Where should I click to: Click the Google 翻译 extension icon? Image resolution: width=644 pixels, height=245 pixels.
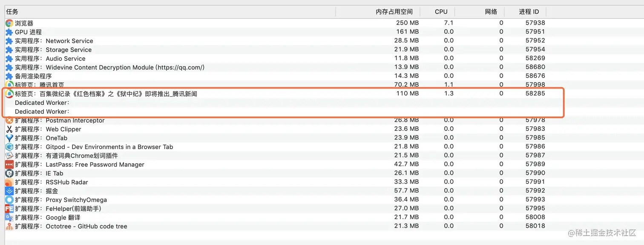click(x=9, y=217)
